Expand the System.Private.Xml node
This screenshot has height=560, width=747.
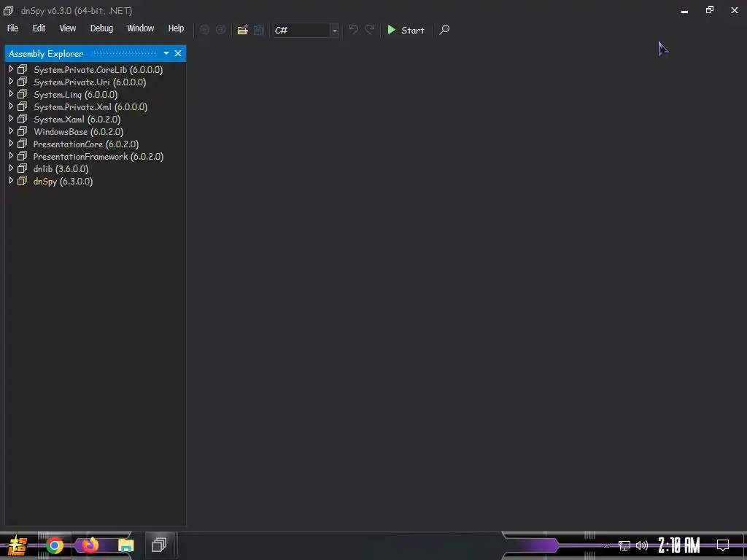click(11, 106)
